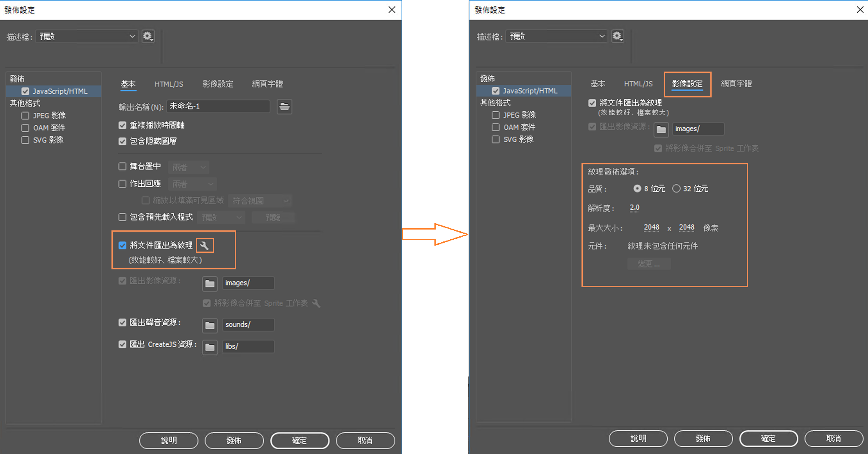This screenshot has height=454, width=868.
Task: Choose libs/ export folder icon
Action: coord(210,347)
